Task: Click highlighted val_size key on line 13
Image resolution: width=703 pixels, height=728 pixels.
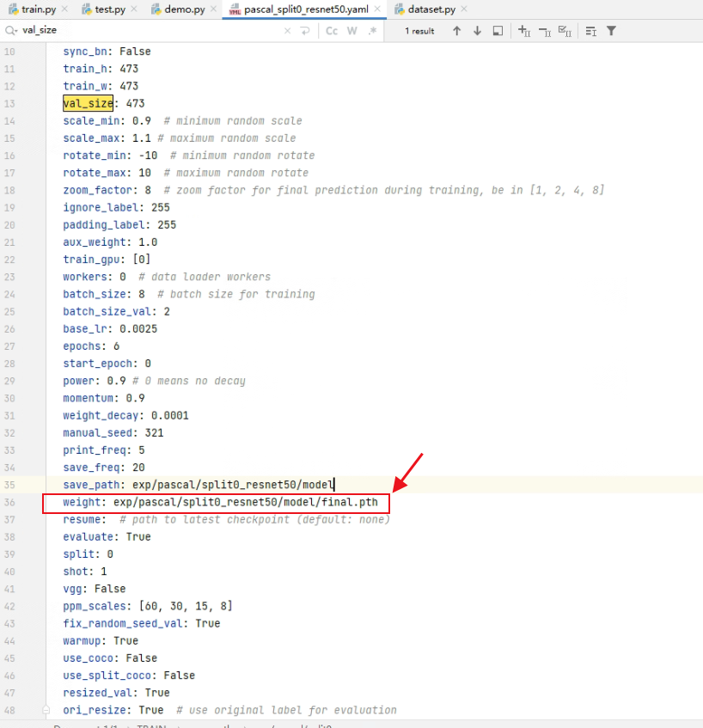Action: click(x=88, y=103)
